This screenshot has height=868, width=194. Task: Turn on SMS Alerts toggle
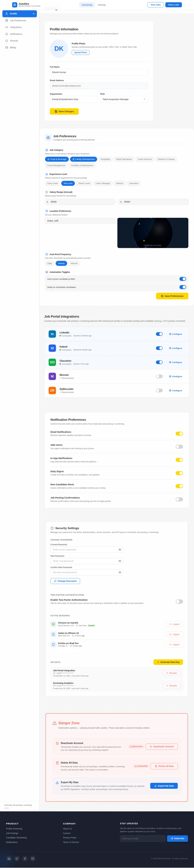coord(179,447)
